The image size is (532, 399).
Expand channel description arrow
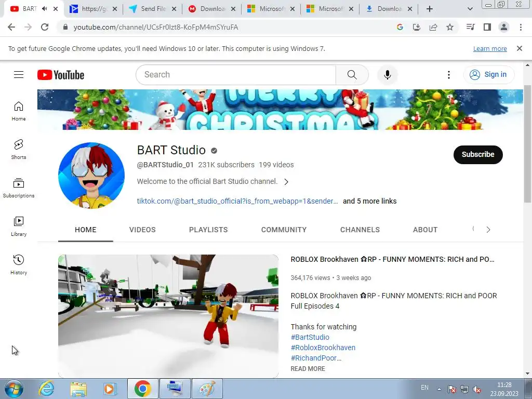286,181
